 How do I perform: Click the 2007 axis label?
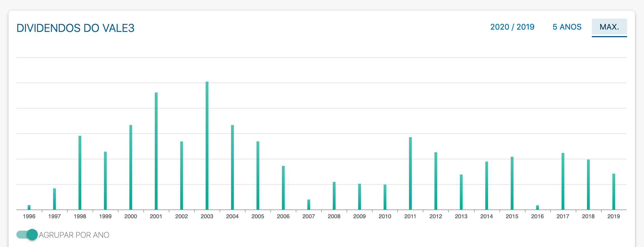tap(309, 216)
